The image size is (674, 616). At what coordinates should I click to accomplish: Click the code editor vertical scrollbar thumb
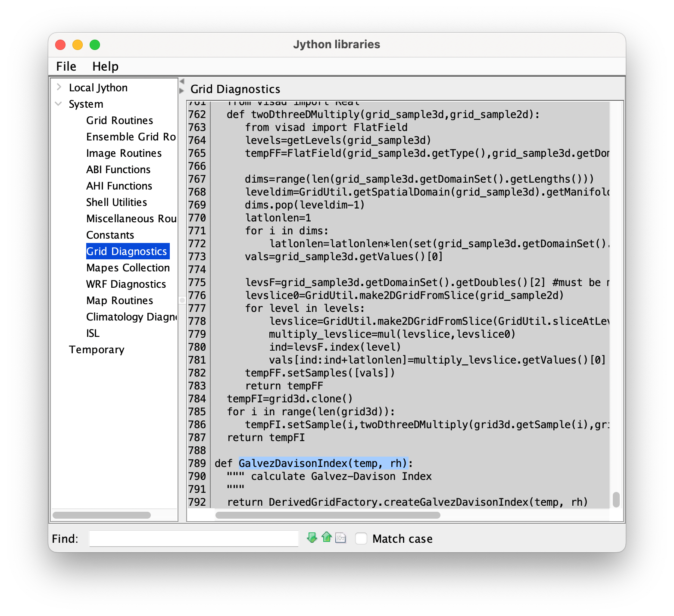[x=616, y=500]
